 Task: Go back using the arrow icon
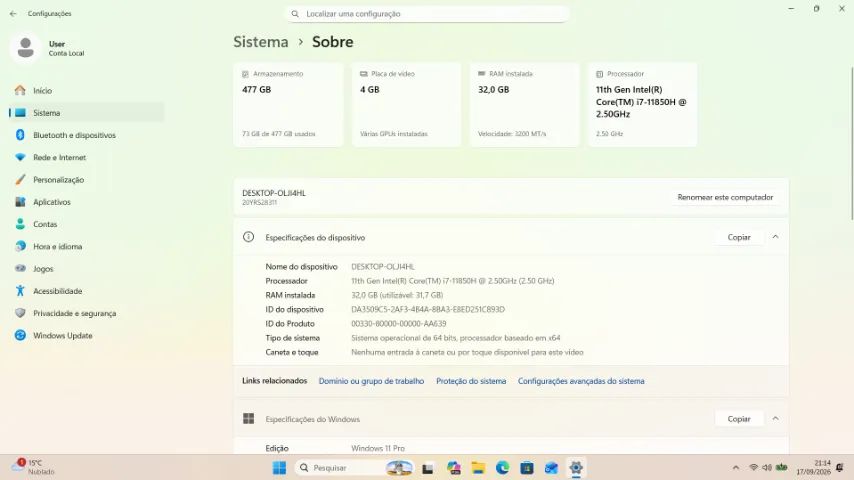point(13,14)
